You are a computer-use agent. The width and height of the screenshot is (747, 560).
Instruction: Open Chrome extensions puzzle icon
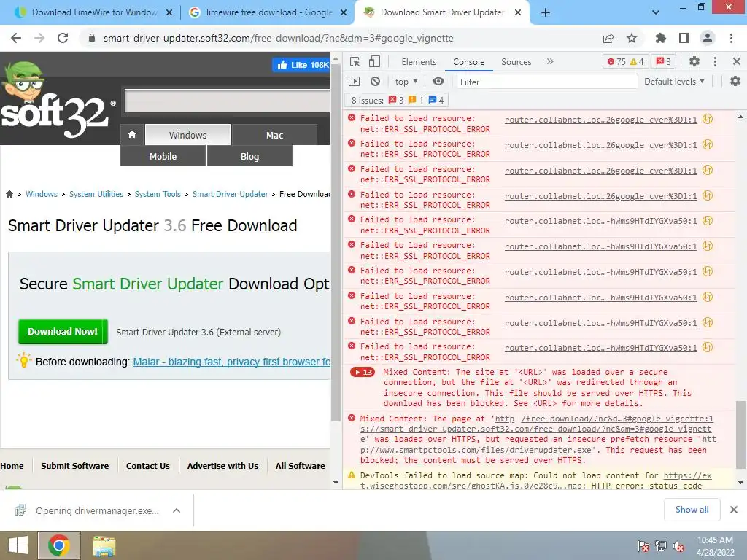[661, 38]
